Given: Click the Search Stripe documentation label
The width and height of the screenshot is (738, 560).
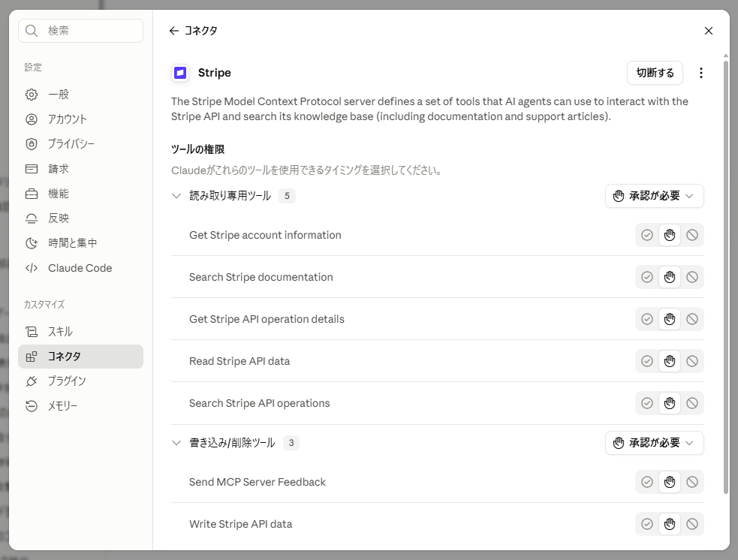Looking at the screenshot, I should click(261, 277).
